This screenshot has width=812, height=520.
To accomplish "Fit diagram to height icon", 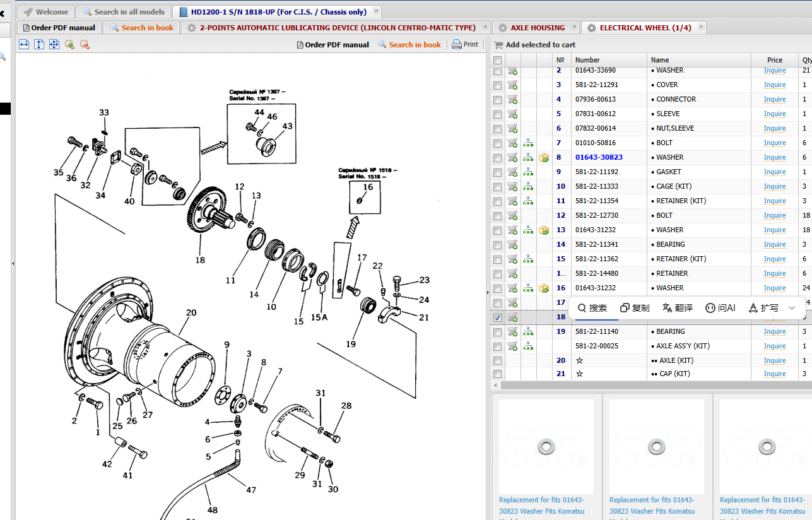I will coord(39,44).
